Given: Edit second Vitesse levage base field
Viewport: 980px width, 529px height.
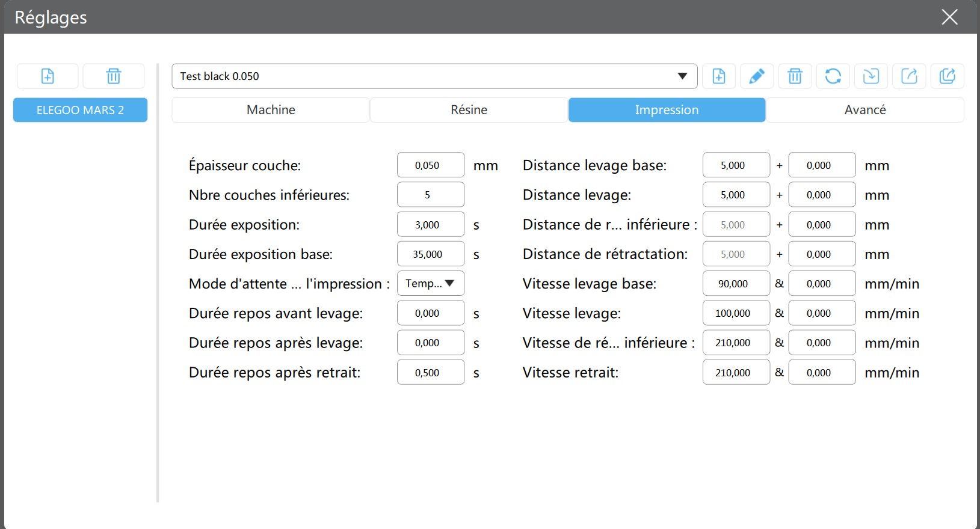Looking at the screenshot, I should (x=822, y=284).
